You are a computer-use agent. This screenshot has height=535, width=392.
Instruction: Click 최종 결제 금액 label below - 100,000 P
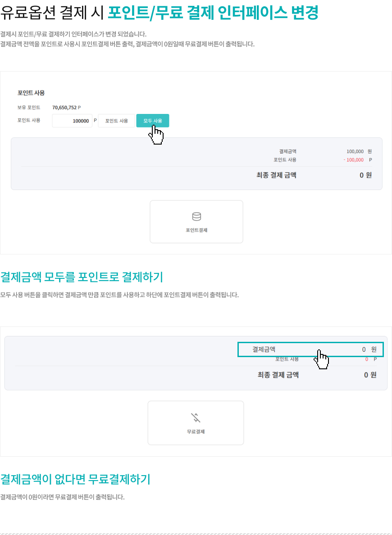[276, 175]
